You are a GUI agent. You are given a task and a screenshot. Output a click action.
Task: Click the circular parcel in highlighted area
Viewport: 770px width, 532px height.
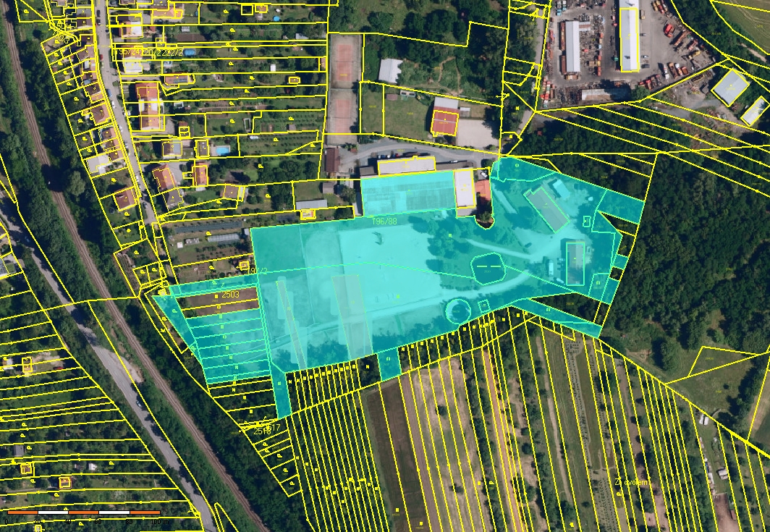(457, 311)
